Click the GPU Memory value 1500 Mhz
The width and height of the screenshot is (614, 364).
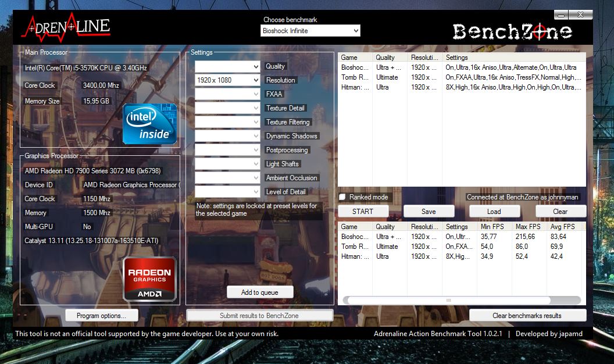97,213
